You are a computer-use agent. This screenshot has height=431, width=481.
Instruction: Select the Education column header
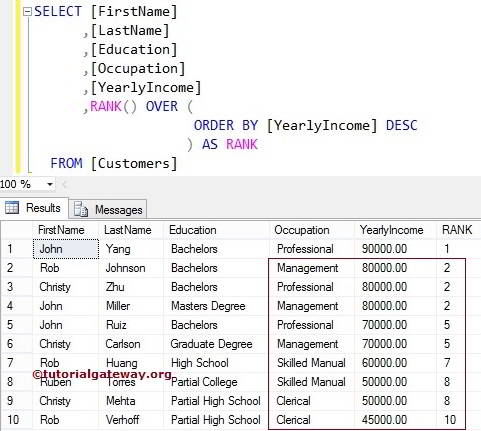[x=216, y=230]
